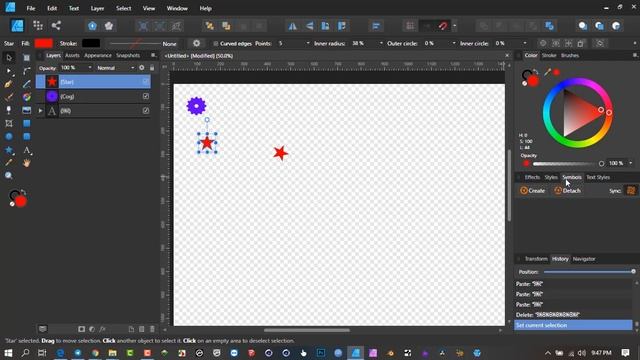Open Layers Opacity dropdown

pyautogui.click(x=90, y=68)
